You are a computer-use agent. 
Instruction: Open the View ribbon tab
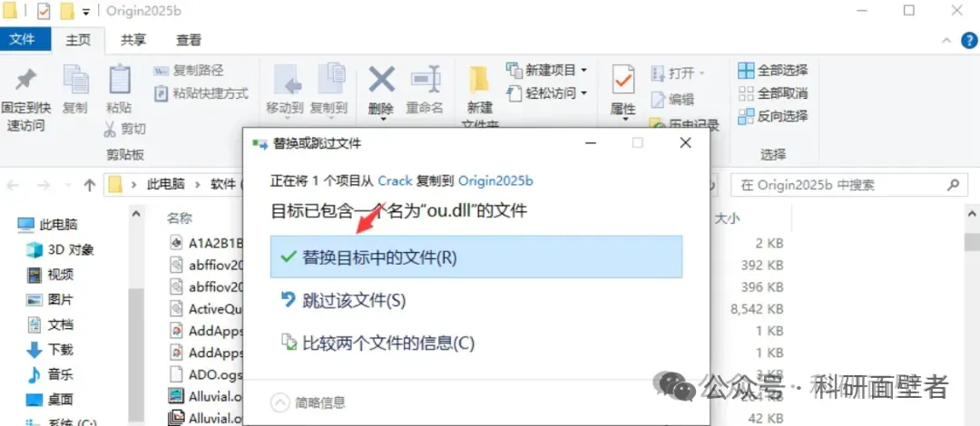pyautogui.click(x=188, y=40)
